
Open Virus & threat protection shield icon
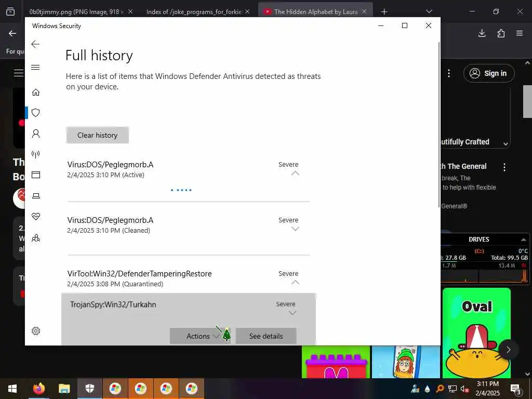pos(36,113)
